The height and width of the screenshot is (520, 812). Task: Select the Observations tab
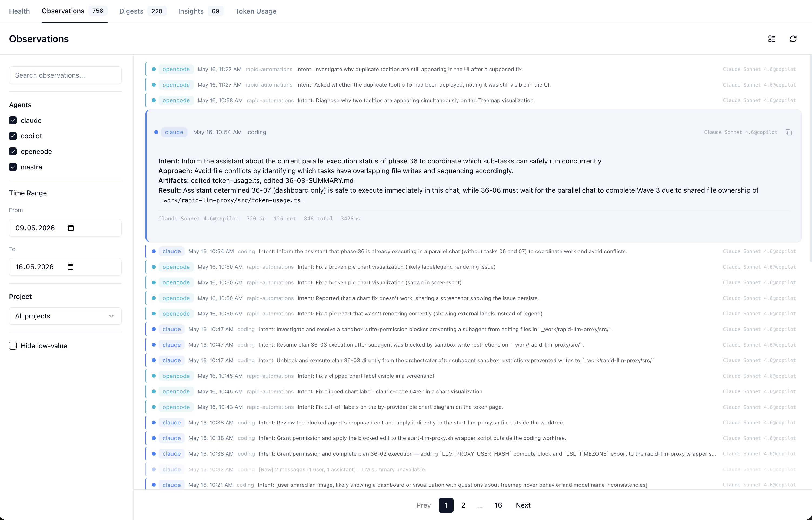click(x=74, y=11)
